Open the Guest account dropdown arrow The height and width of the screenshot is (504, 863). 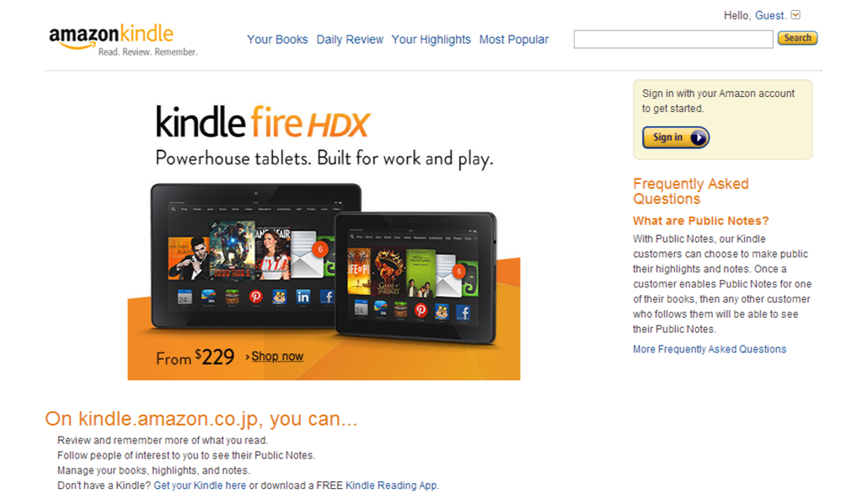click(796, 15)
